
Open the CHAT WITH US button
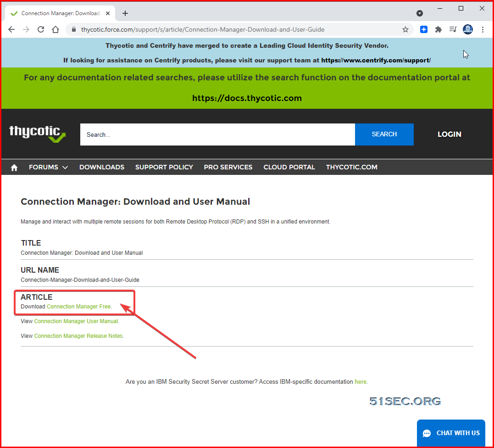pos(451,433)
